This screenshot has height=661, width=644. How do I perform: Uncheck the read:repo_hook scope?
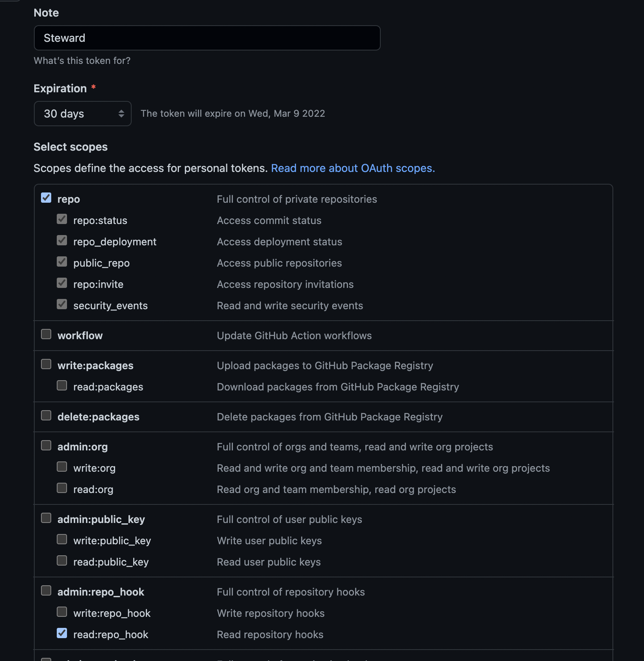tap(62, 633)
